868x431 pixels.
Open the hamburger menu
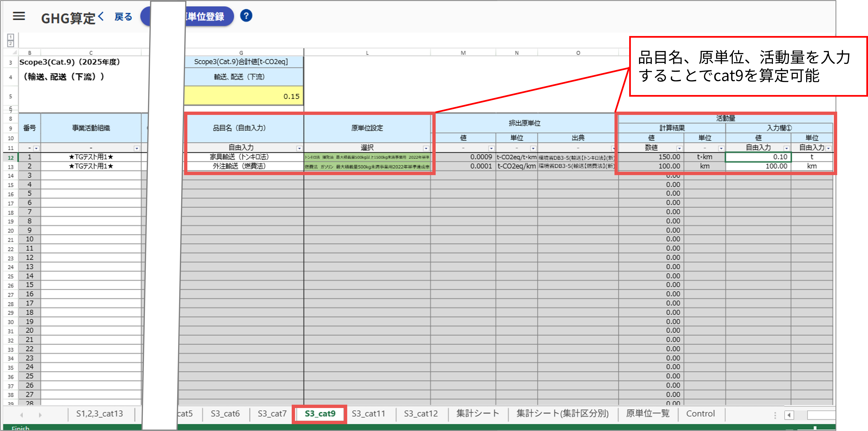(x=19, y=16)
